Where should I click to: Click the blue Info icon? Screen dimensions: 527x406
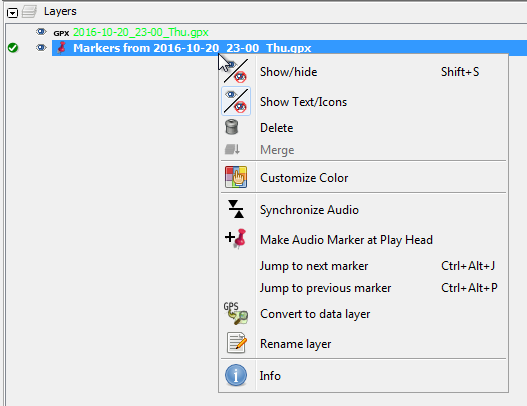(236, 375)
